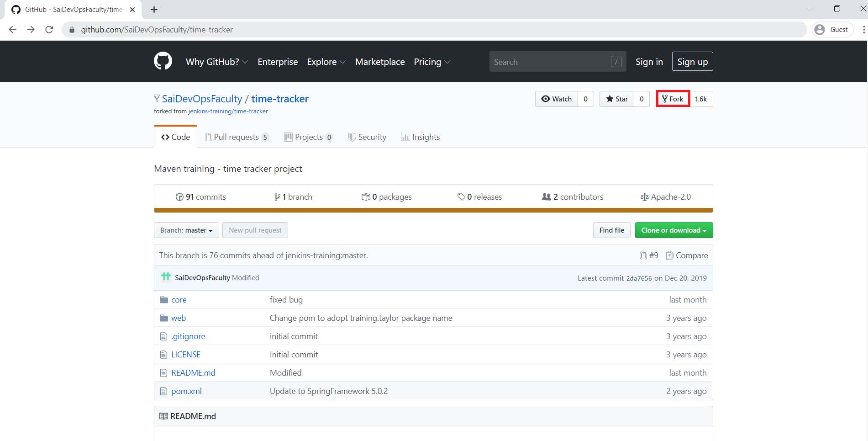Open the Branch: master dropdown
The height and width of the screenshot is (441, 868).
pos(186,230)
